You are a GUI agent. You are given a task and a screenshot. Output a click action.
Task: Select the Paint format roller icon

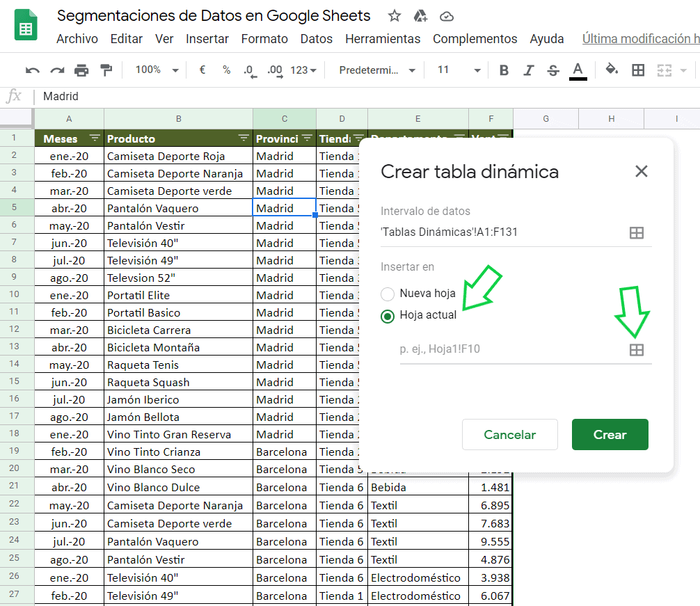(106, 70)
